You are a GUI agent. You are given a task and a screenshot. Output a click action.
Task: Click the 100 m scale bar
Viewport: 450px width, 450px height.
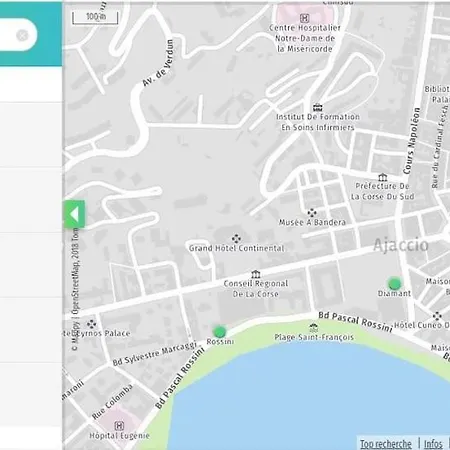[x=95, y=17]
